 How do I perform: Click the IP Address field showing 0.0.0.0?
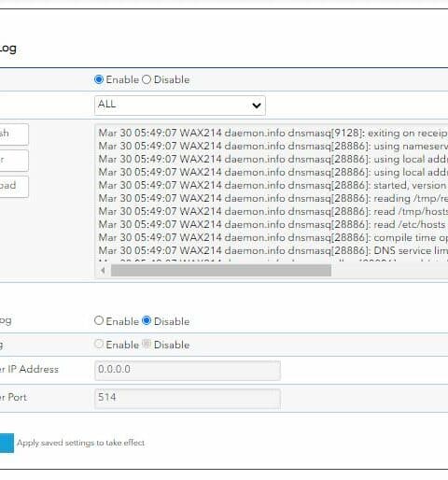(188, 371)
